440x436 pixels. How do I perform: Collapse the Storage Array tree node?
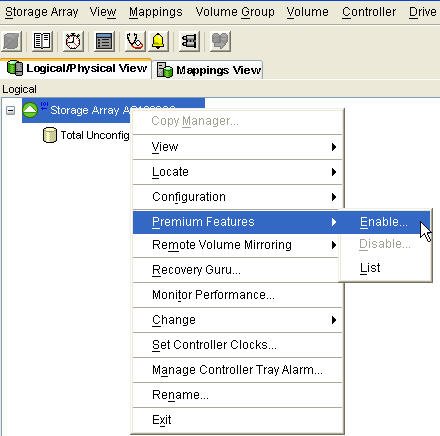(x=11, y=110)
